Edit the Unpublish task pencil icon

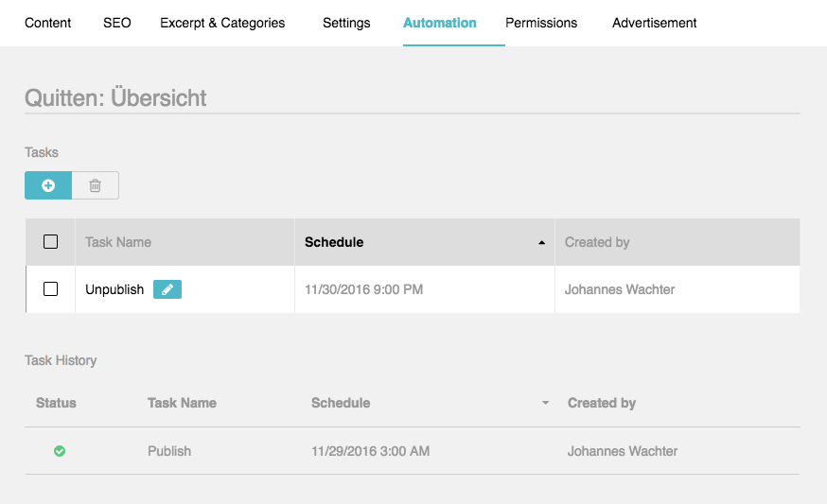(167, 289)
